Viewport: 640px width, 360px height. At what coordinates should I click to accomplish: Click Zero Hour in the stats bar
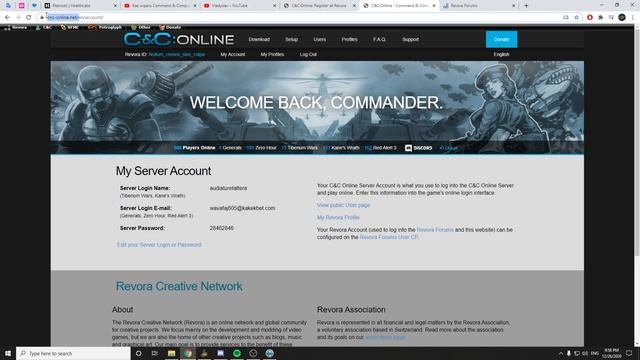point(262,148)
